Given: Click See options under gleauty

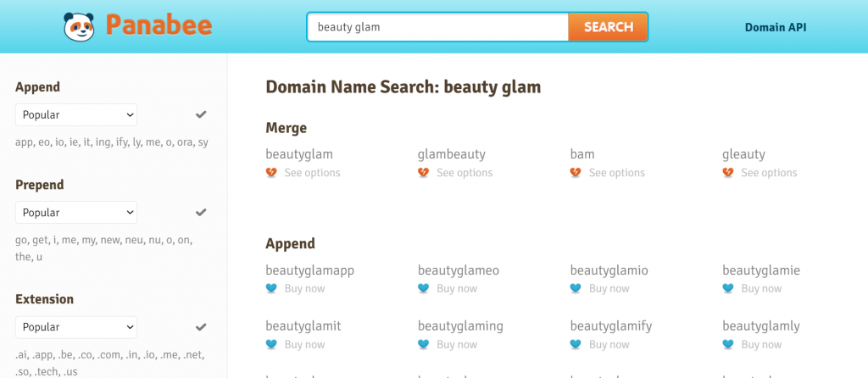Looking at the screenshot, I should (769, 173).
